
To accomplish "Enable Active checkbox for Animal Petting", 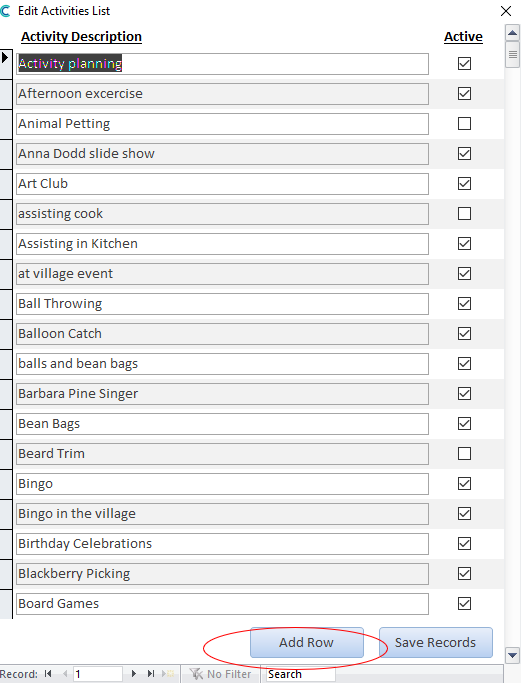I will pyautogui.click(x=464, y=124).
